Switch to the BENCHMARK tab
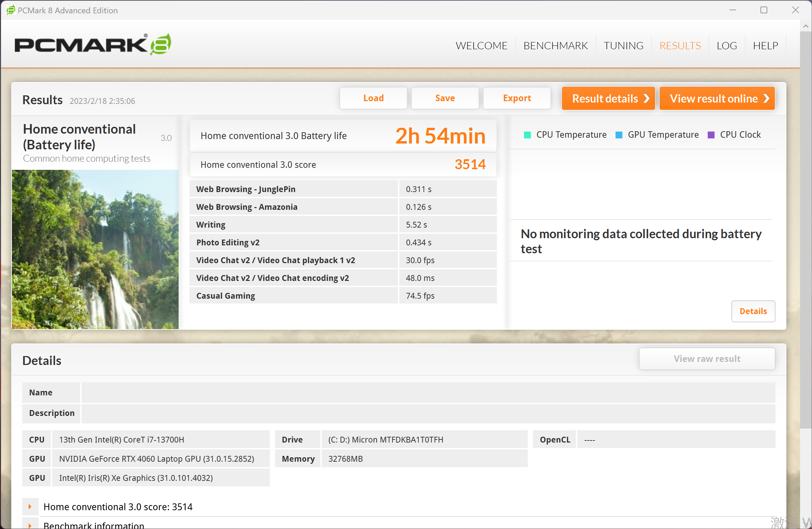This screenshot has height=529, width=812. pos(555,45)
